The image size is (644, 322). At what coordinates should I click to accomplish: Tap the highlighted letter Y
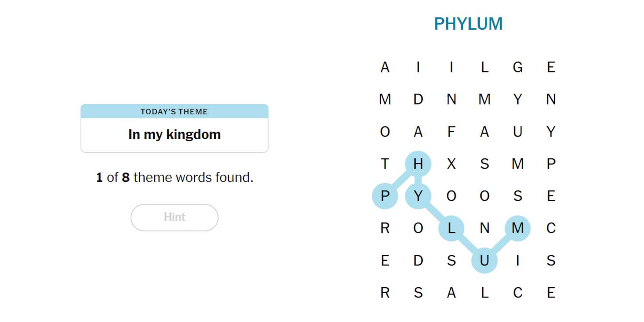pyautogui.click(x=418, y=196)
